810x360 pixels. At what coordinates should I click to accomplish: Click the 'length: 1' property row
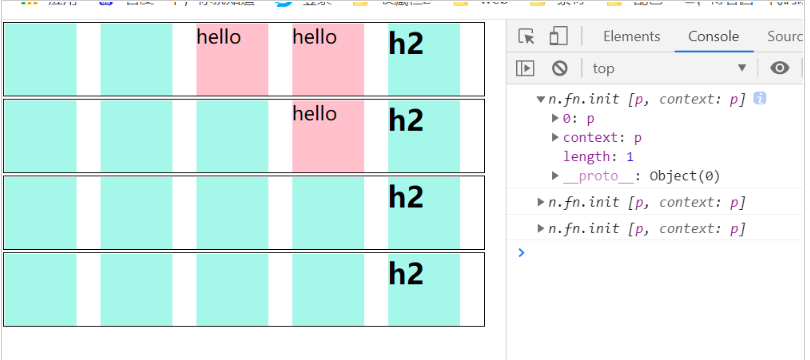pos(598,156)
